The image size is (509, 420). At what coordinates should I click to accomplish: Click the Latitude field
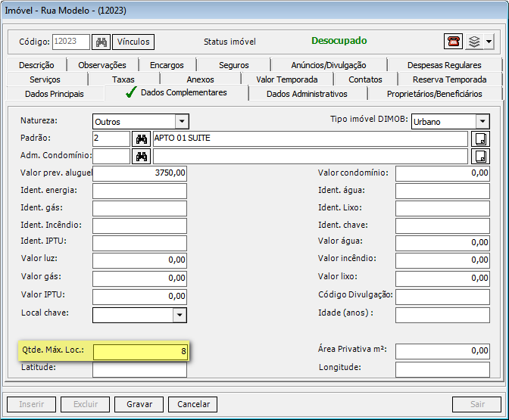tap(139, 370)
